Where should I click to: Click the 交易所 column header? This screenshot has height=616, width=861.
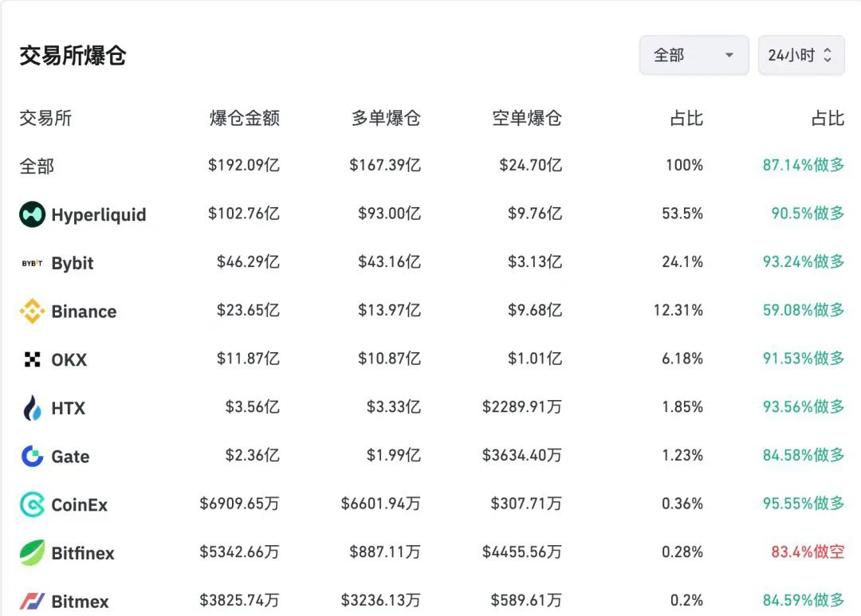[45, 118]
